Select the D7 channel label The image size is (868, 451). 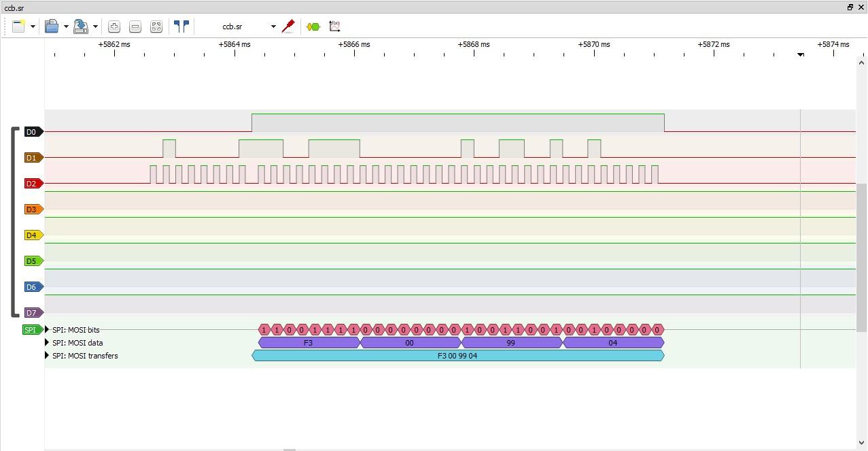click(33, 313)
